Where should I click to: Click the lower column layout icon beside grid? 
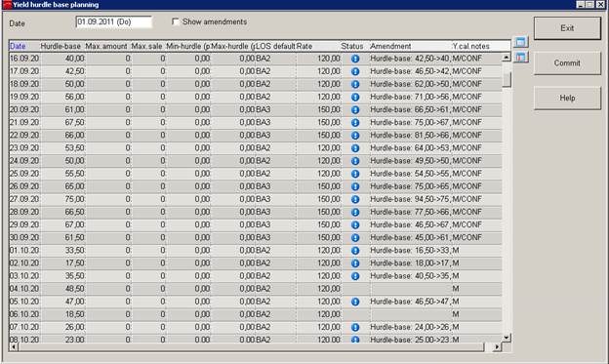520,58
